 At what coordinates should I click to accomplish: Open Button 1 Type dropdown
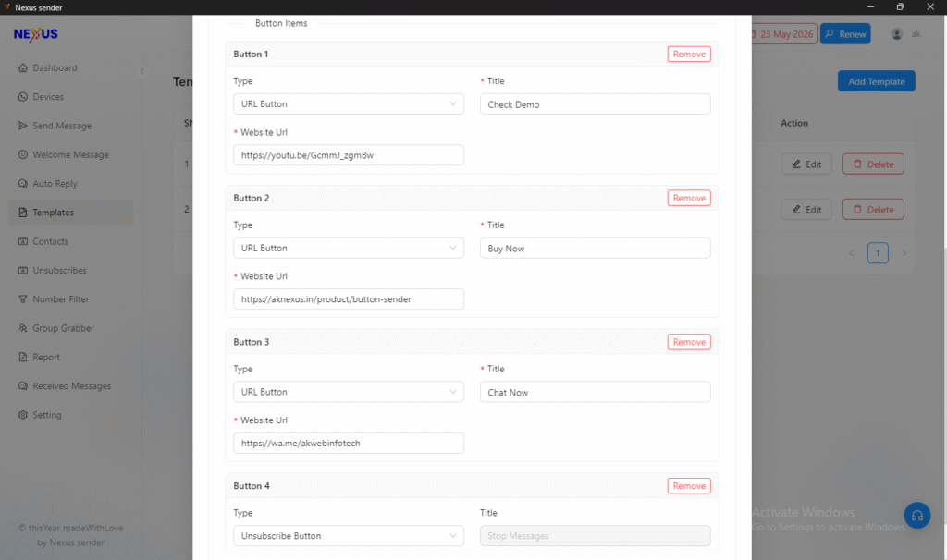pyautogui.click(x=349, y=103)
